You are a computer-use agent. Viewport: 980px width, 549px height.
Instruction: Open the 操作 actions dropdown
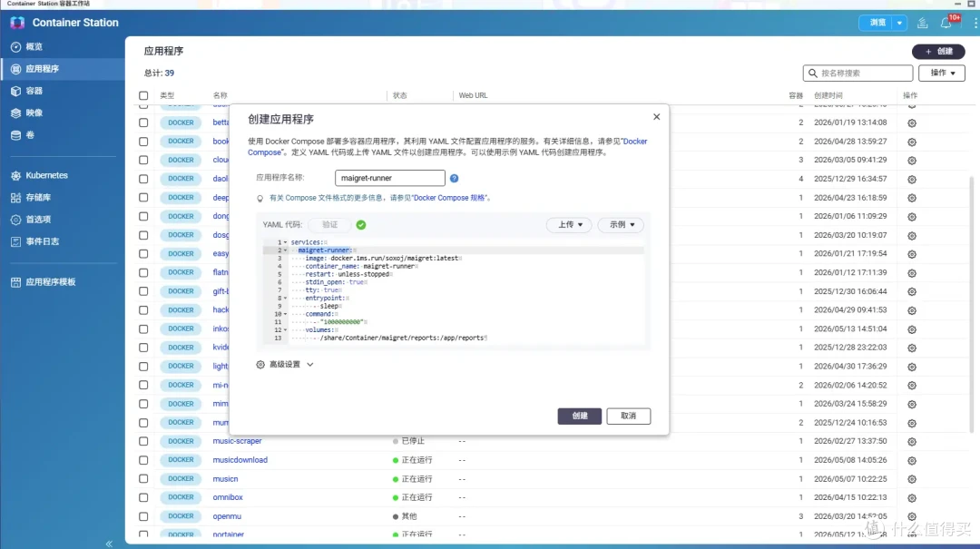(x=942, y=74)
